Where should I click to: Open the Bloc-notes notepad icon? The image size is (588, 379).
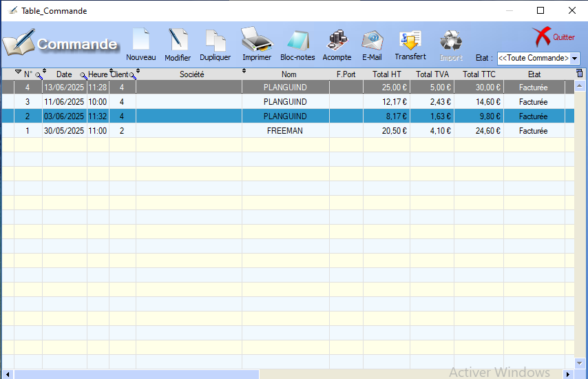(x=297, y=44)
